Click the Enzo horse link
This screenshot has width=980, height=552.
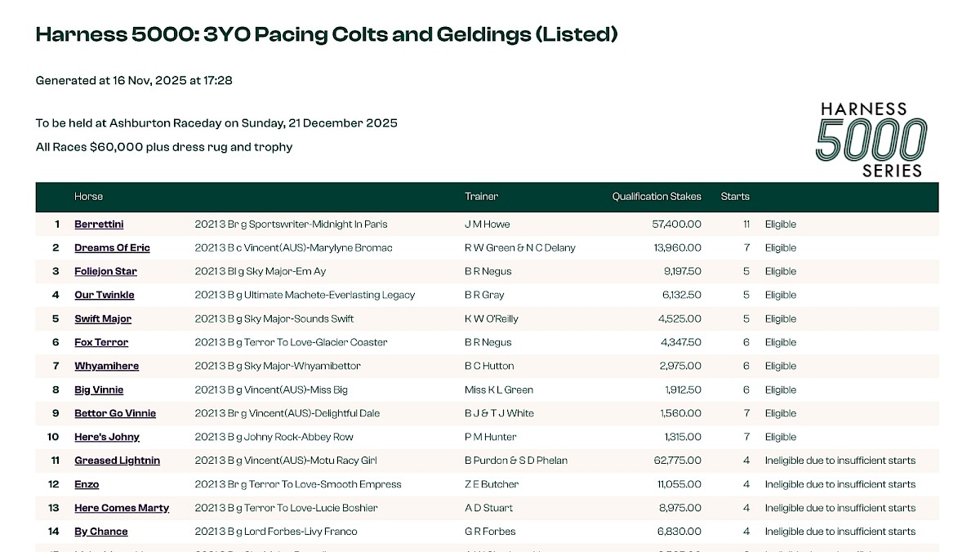tap(87, 485)
